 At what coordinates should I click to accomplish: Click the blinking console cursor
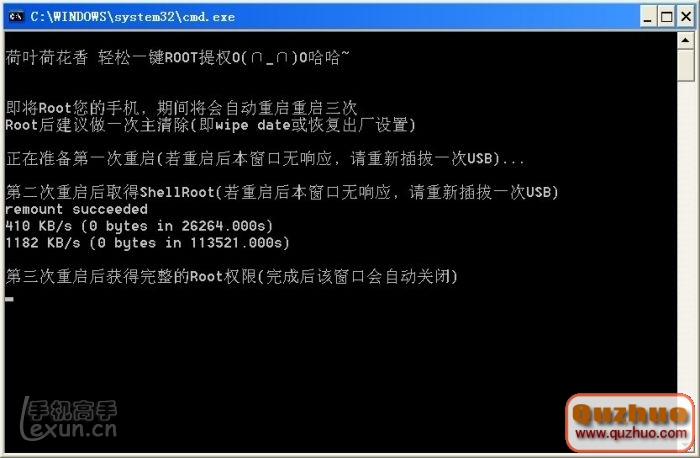pos(9,299)
